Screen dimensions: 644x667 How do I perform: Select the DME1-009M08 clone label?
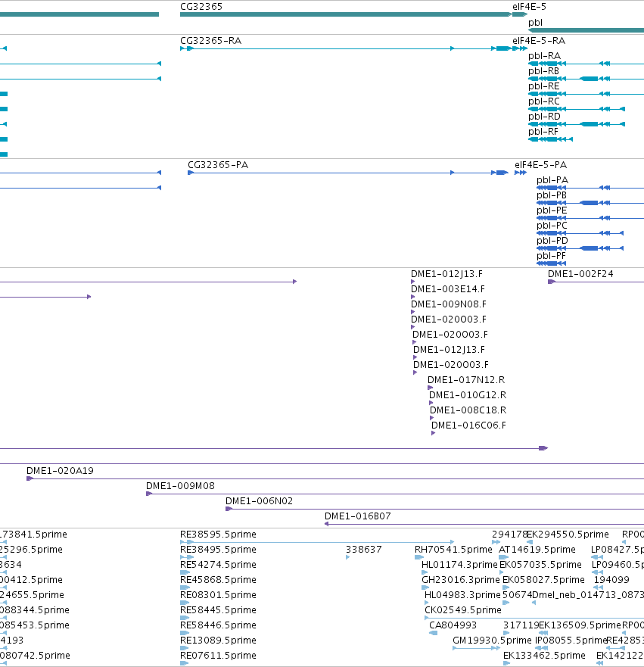(x=180, y=486)
